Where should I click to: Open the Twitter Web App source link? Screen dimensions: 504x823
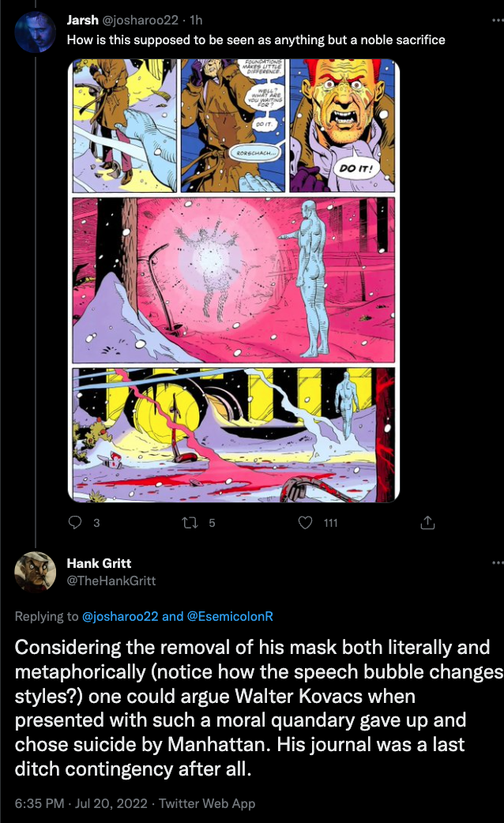pyautogui.click(x=207, y=803)
